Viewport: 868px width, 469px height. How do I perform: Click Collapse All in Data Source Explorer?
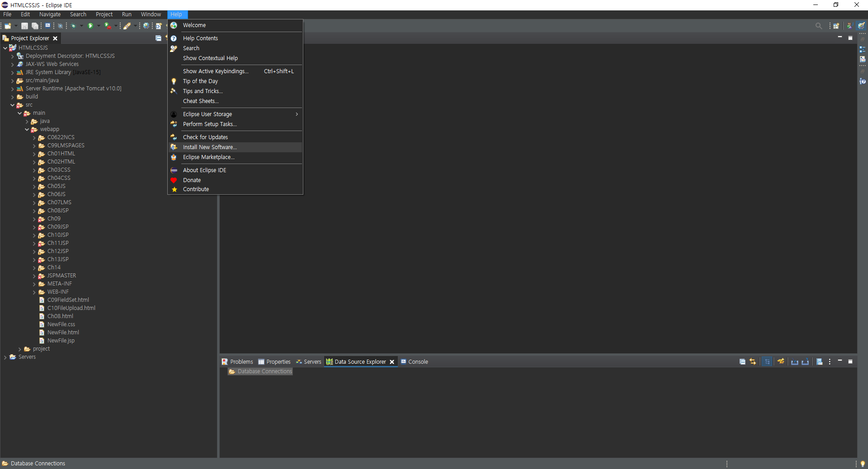[742, 361]
